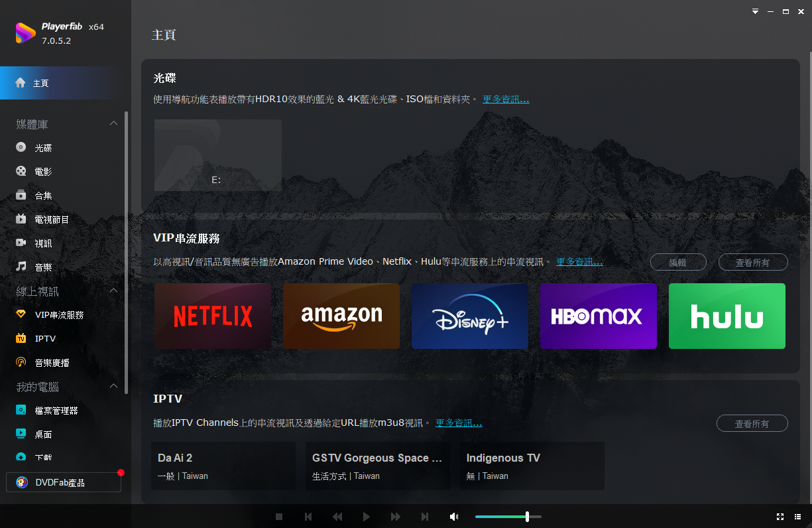Click the stop playback button
Screen dimensions: 812x528
point(279,517)
